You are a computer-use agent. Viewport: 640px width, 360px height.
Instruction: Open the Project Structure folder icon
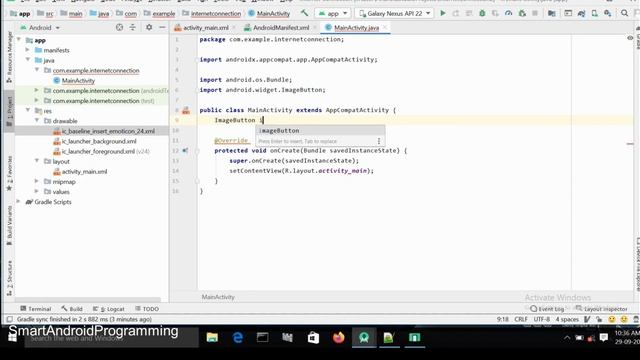click(551, 13)
